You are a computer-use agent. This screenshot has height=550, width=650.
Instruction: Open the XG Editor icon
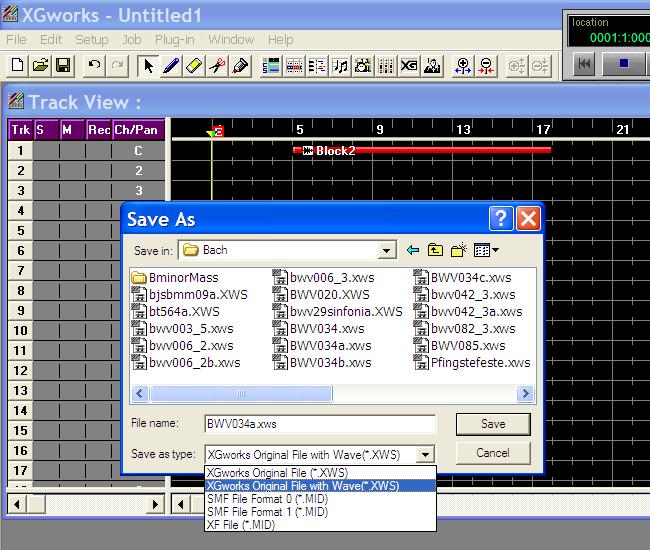[409, 65]
